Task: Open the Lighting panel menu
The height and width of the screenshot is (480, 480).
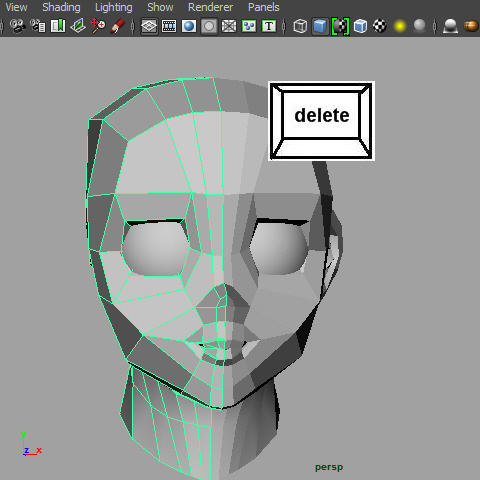Action: 114,7
